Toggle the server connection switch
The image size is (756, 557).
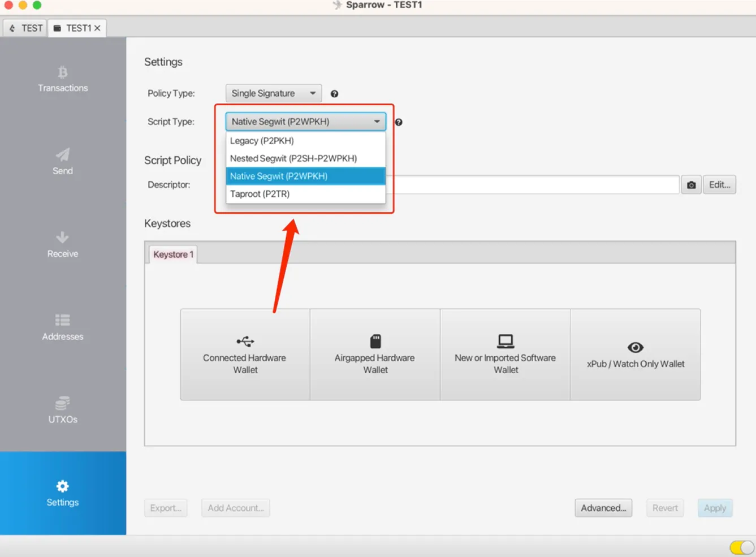742,547
